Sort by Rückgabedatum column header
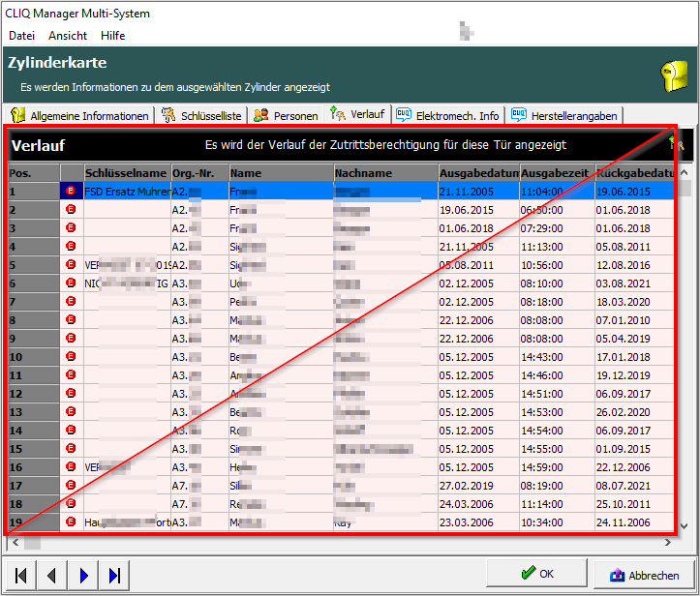Image resolution: width=700 pixels, height=596 pixels. click(x=634, y=173)
